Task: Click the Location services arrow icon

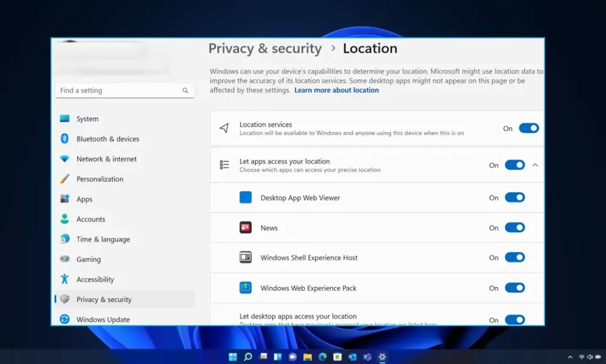Action: [x=224, y=128]
